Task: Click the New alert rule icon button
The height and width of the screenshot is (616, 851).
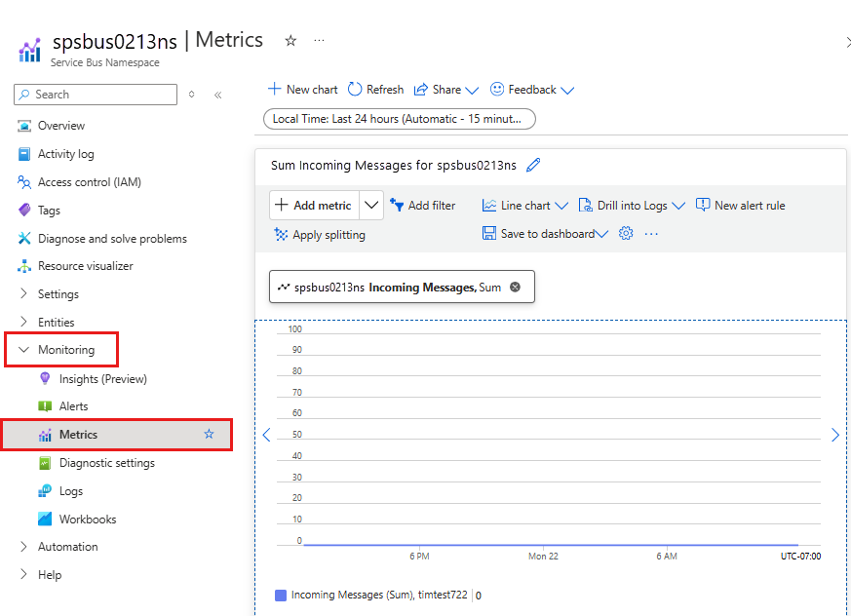Action: (703, 206)
